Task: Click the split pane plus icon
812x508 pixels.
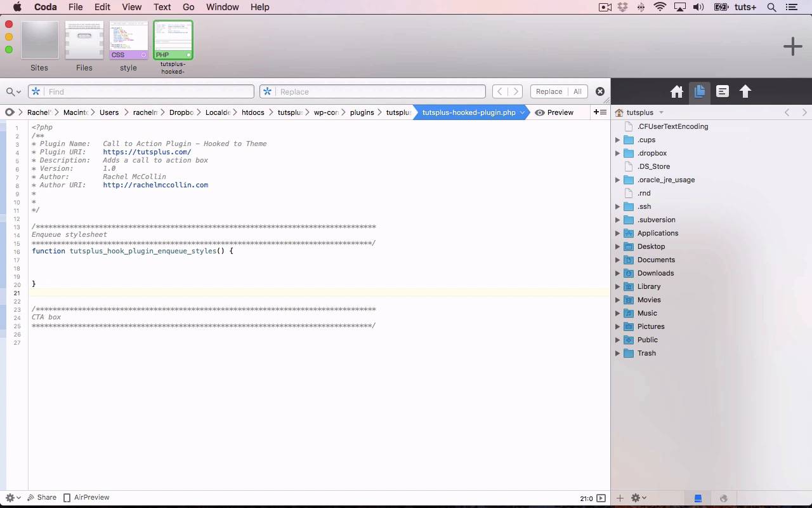Action: tap(599, 112)
